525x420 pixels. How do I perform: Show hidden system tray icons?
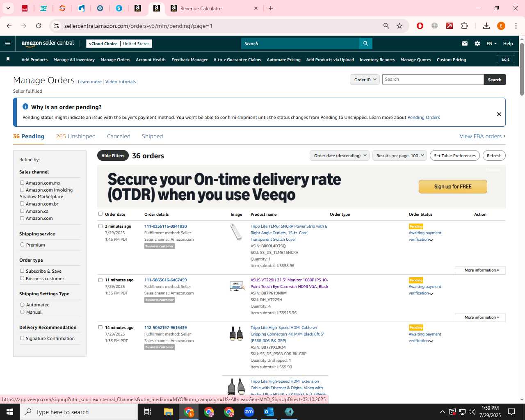coord(442,412)
